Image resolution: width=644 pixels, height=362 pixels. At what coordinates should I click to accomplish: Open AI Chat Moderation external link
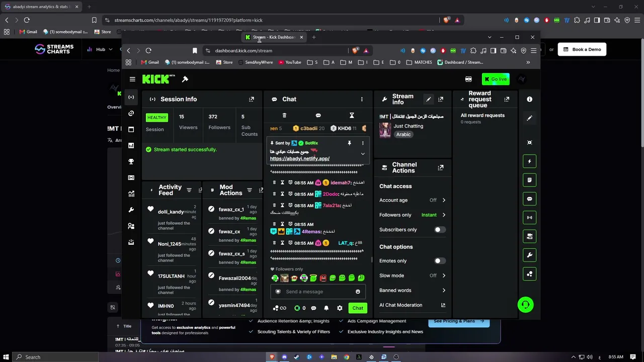point(443,305)
